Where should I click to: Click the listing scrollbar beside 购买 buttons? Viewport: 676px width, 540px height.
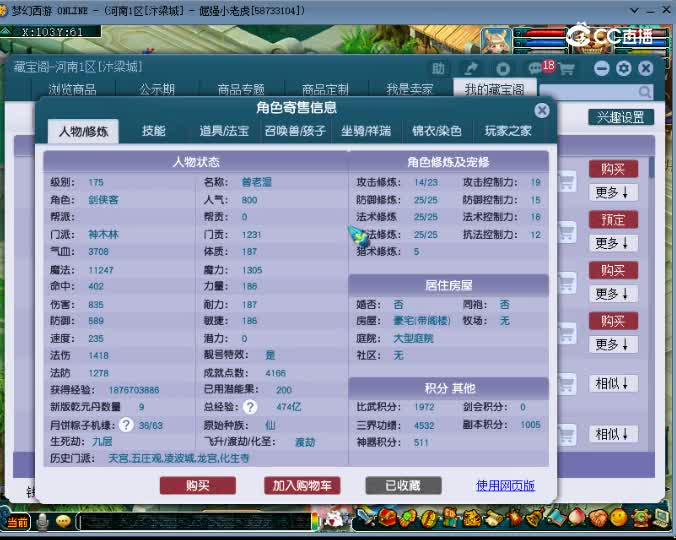(651, 167)
